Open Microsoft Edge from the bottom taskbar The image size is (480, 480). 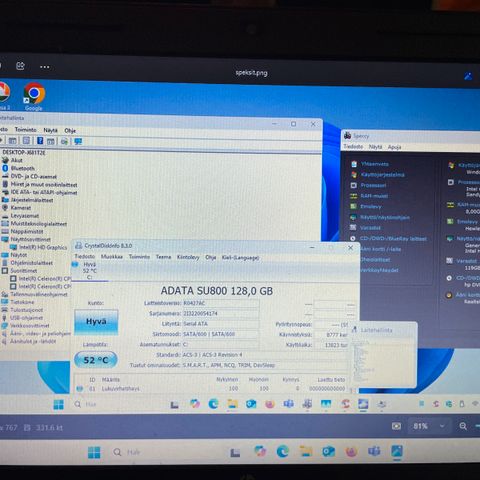click(282, 452)
